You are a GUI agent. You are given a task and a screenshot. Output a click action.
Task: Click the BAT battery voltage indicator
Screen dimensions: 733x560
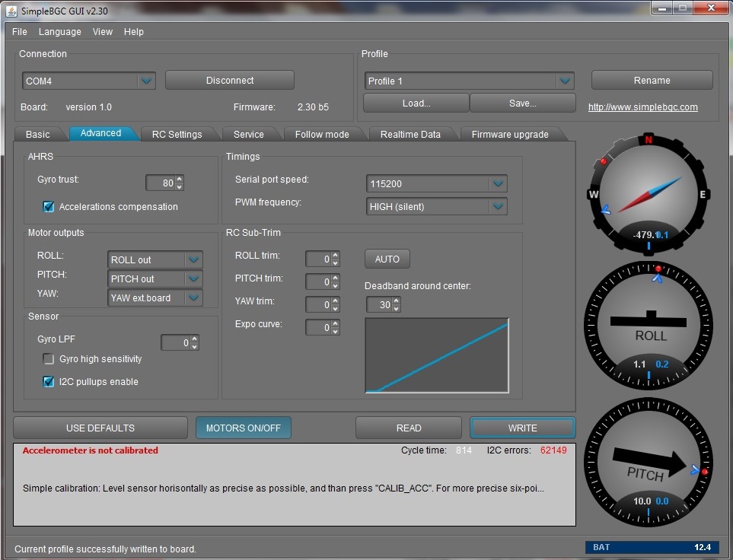pos(652,547)
